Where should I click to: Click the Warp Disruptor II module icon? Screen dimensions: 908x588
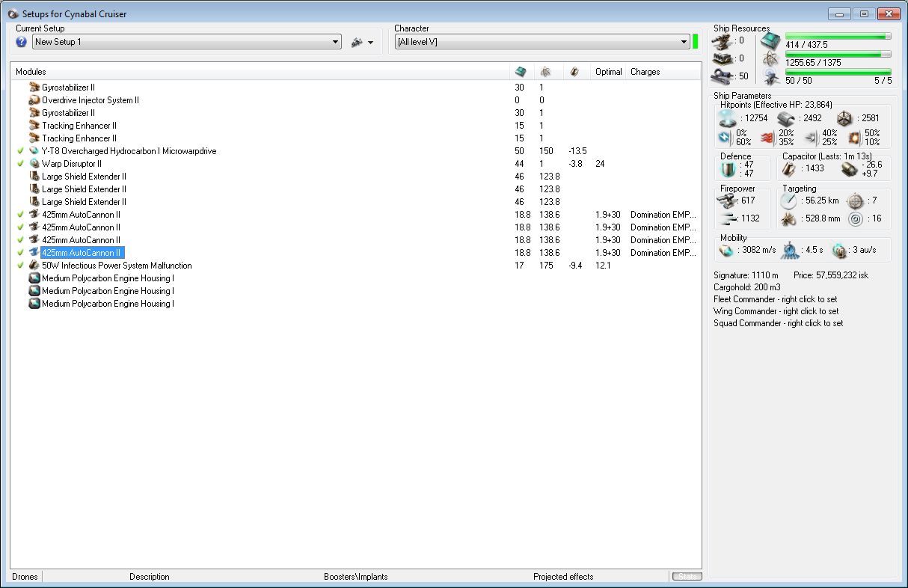point(34,164)
